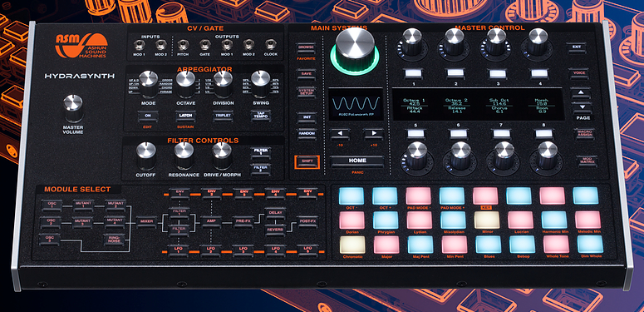Tap the Min Pent pad
Screen dimensions: 644x312
[455, 245]
